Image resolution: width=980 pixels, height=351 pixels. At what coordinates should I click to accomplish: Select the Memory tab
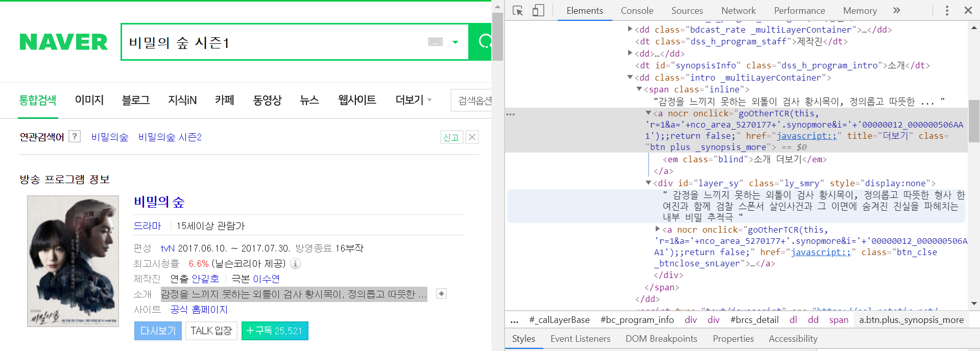860,11
